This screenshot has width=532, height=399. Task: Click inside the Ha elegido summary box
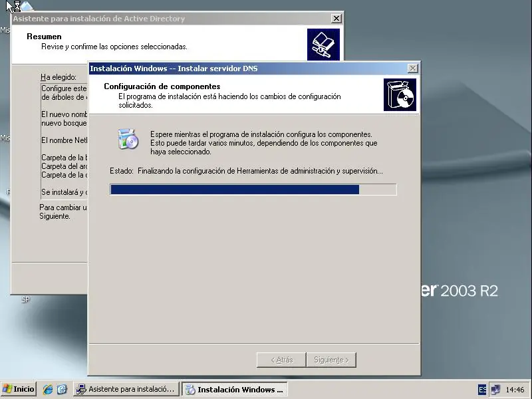[x=64, y=140]
